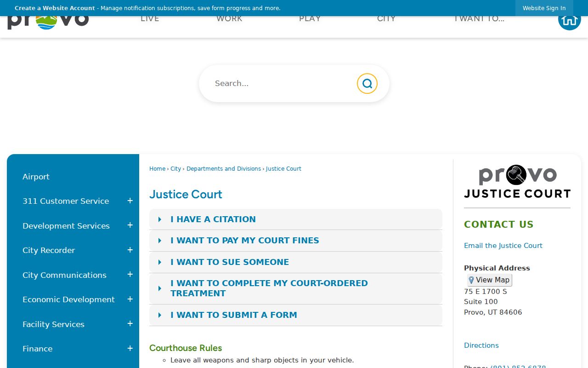The image size is (588, 368).
Task: Expand the Finance plus icon
Action: (130, 349)
